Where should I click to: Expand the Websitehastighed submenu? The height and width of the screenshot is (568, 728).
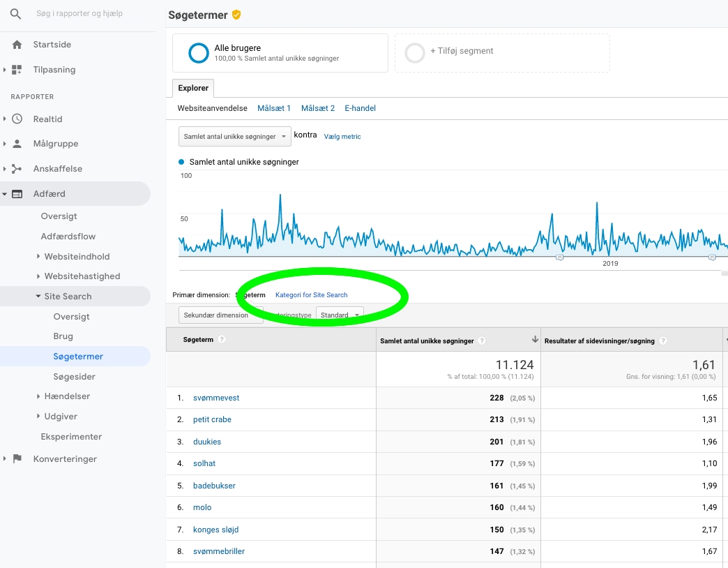[x=38, y=276]
